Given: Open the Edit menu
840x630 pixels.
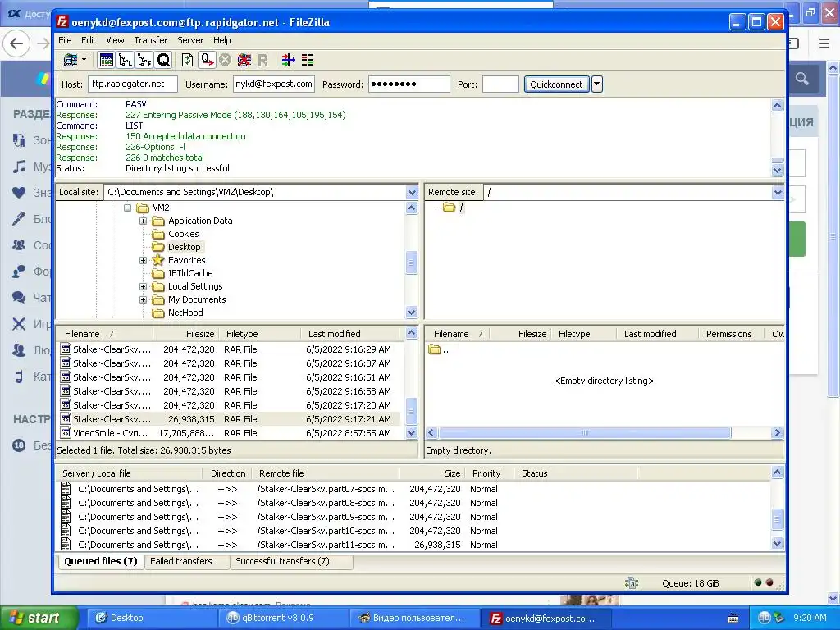Looking at the screenshot, I should pyautogui.click(x=89, y=40).
